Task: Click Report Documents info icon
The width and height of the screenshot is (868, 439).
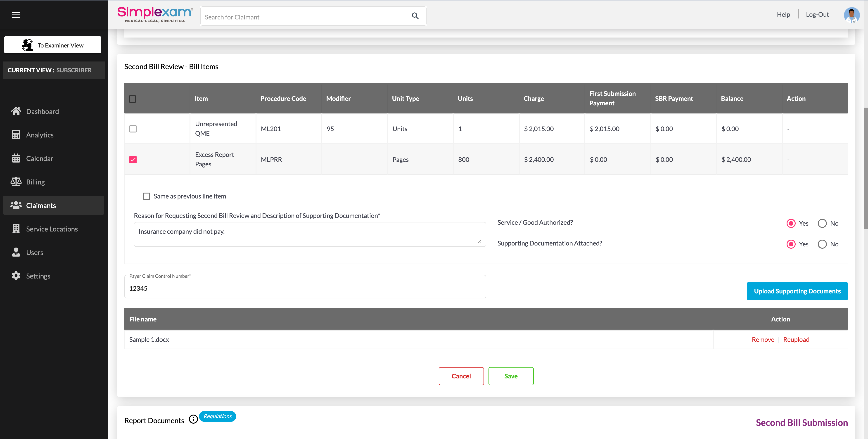Action: (193, 419)
